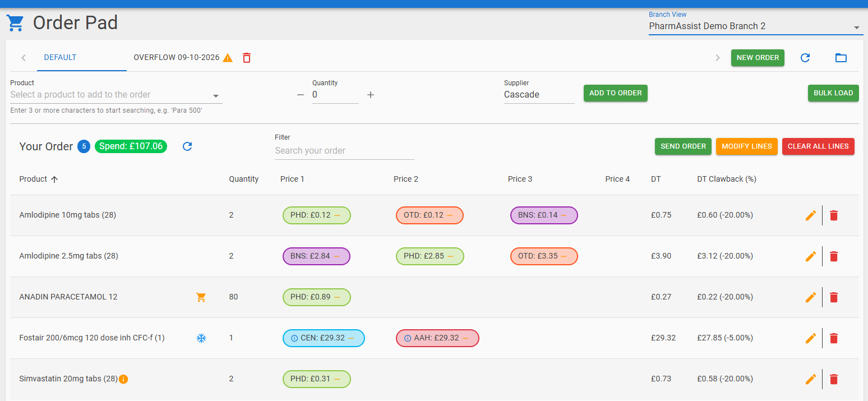
Task: Click the ANADIN PARACETAMOL 12 product name
Action: [68, 297]
